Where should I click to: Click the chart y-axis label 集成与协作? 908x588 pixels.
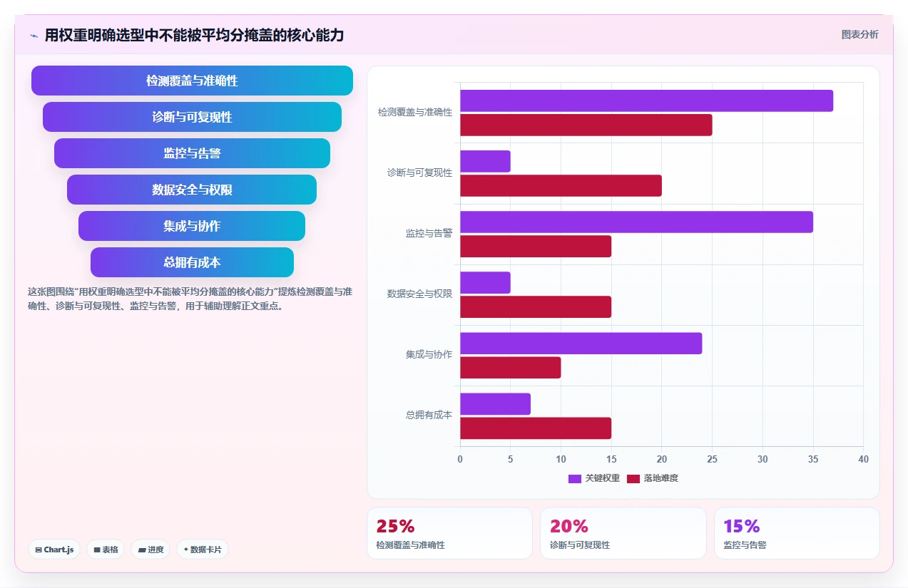(429, 355)
